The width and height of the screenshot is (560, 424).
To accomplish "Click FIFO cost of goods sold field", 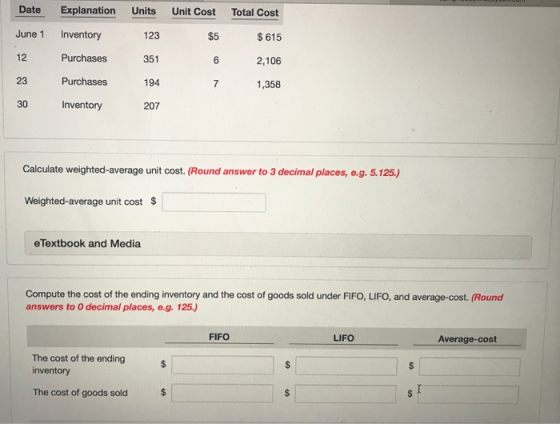I will pyautogui.click(x=222, y=393).
